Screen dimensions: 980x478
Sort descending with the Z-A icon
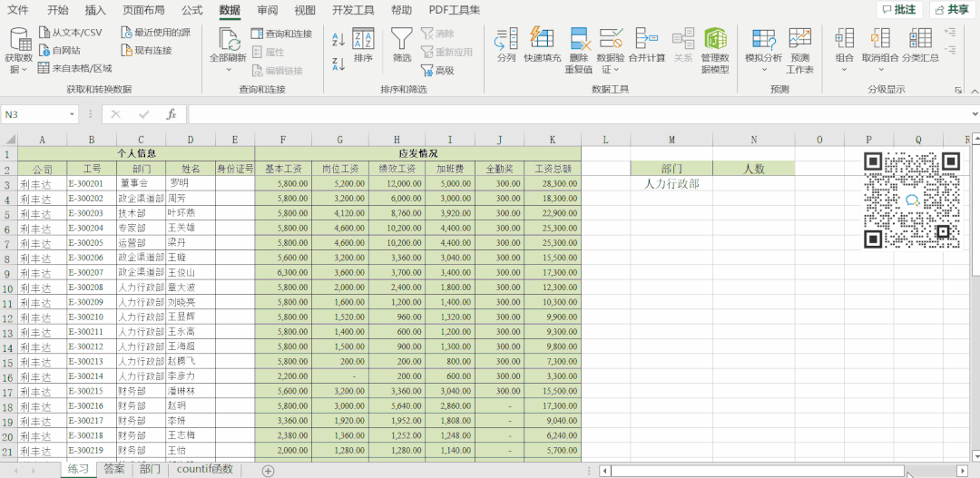coord(338,63)
